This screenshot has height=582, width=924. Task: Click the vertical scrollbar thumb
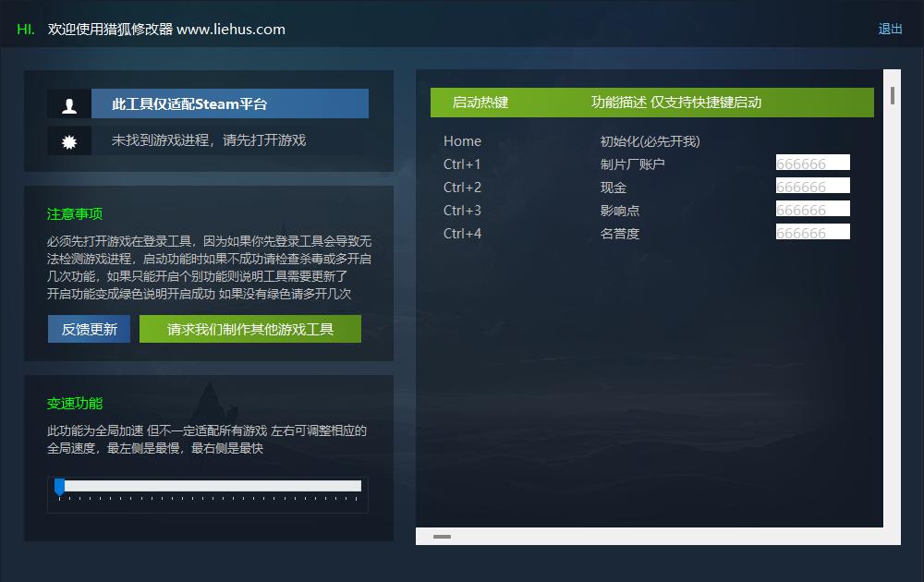click(x=893, y=95)
